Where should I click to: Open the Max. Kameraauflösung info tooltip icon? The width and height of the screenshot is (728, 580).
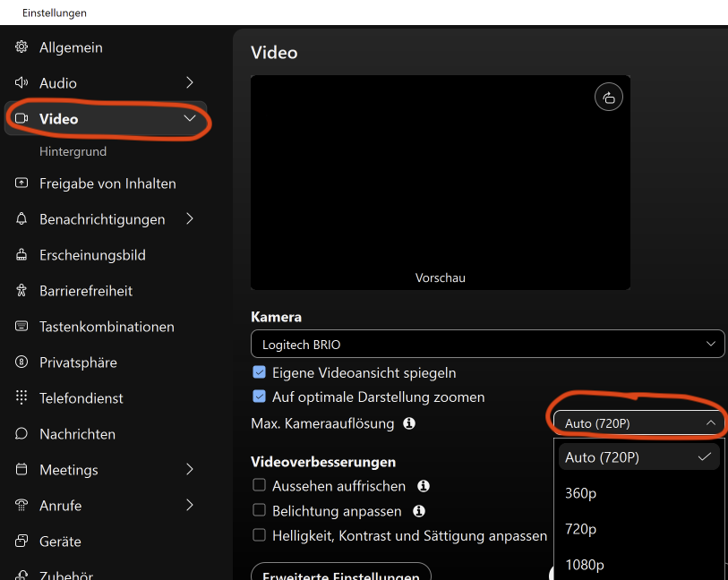[x=409, y=423]
